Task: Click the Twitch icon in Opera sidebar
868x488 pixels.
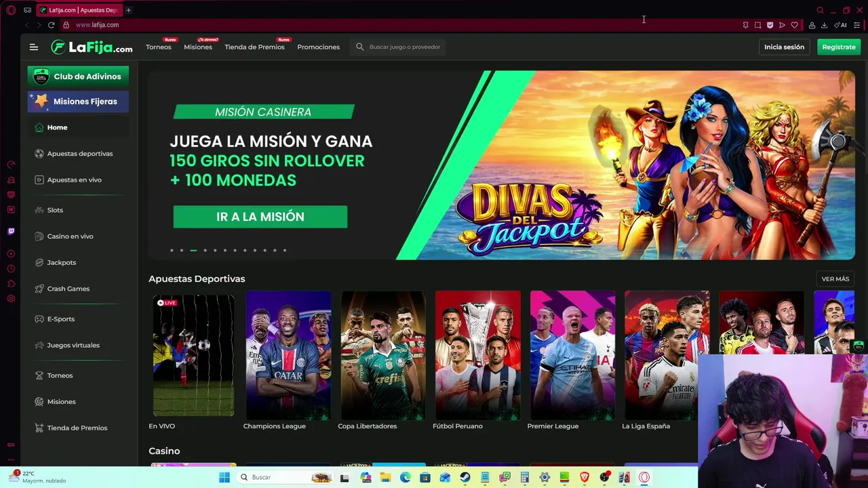Action: [11, 232]
